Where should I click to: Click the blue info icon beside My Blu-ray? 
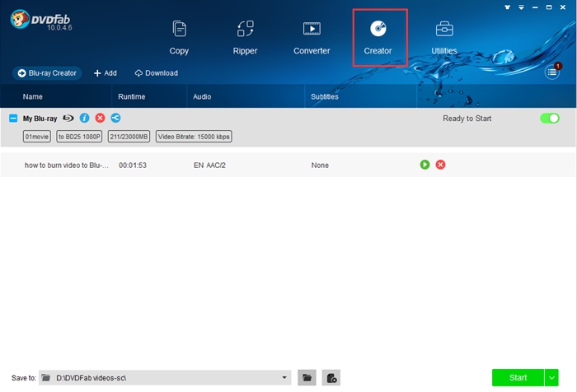click(x=84, y=119)
